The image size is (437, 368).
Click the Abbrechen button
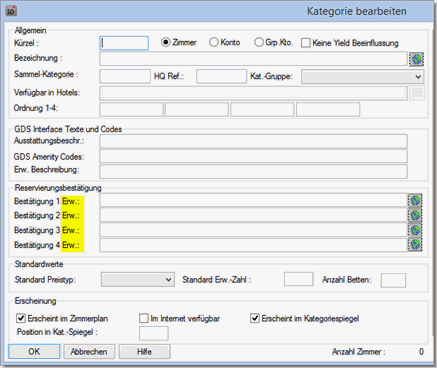point(89,352)
